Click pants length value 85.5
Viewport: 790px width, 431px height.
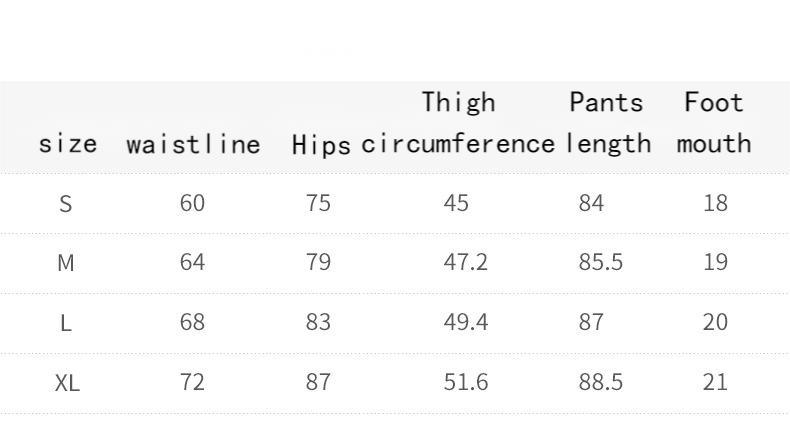point(600,262)
